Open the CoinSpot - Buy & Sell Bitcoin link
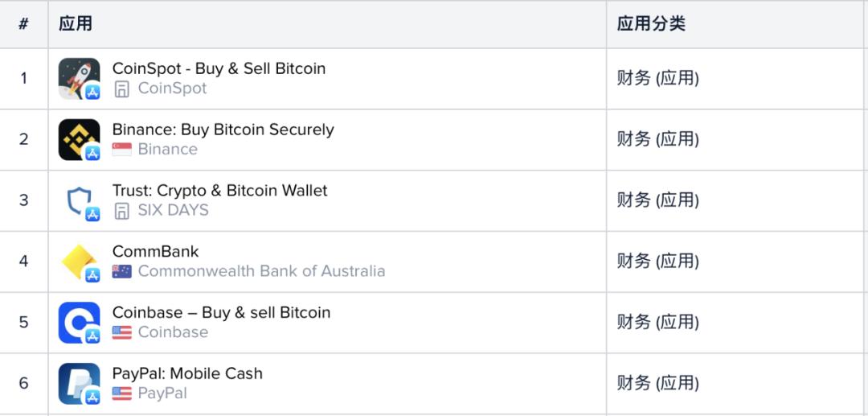 pyautogui.click(x=219, y=68)
